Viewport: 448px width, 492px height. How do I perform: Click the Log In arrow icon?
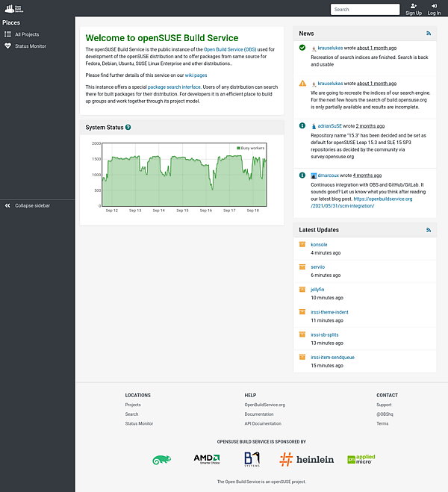tap(434, 6)
